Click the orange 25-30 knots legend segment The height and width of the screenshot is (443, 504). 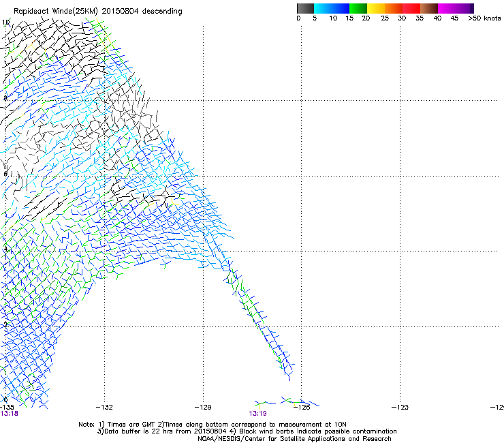click(x=394, y=8)
